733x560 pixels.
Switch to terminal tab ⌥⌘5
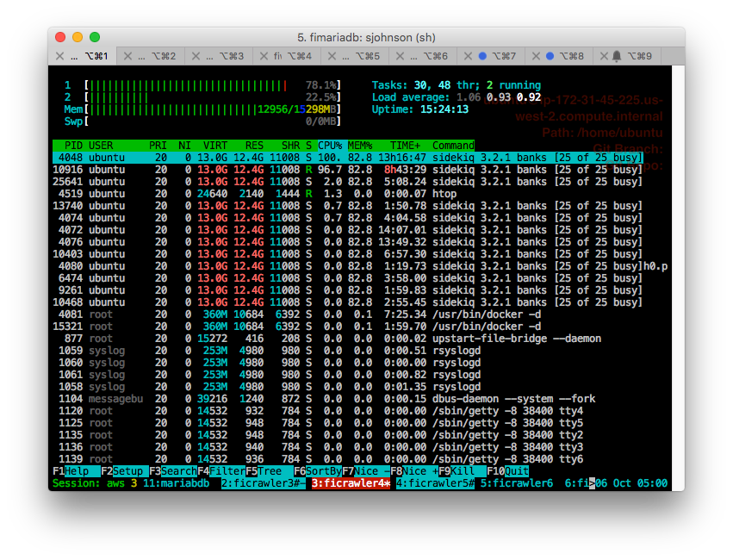[355, 56]
